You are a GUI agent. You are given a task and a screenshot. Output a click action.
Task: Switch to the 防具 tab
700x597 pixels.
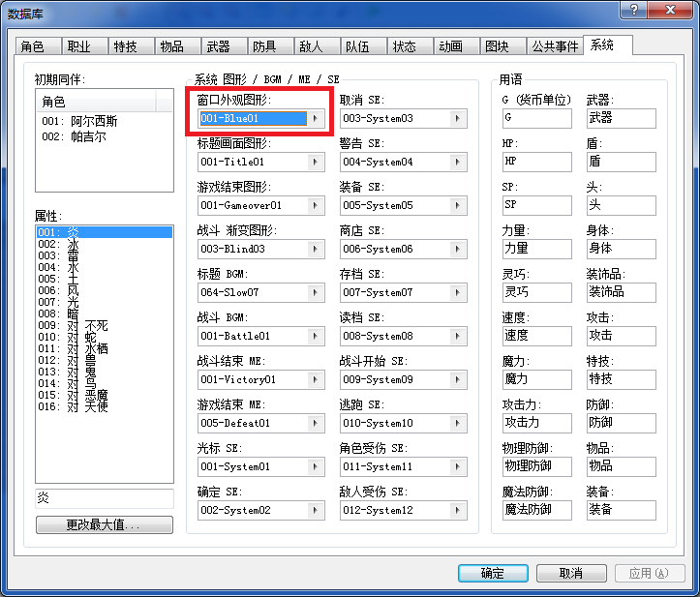270,45
